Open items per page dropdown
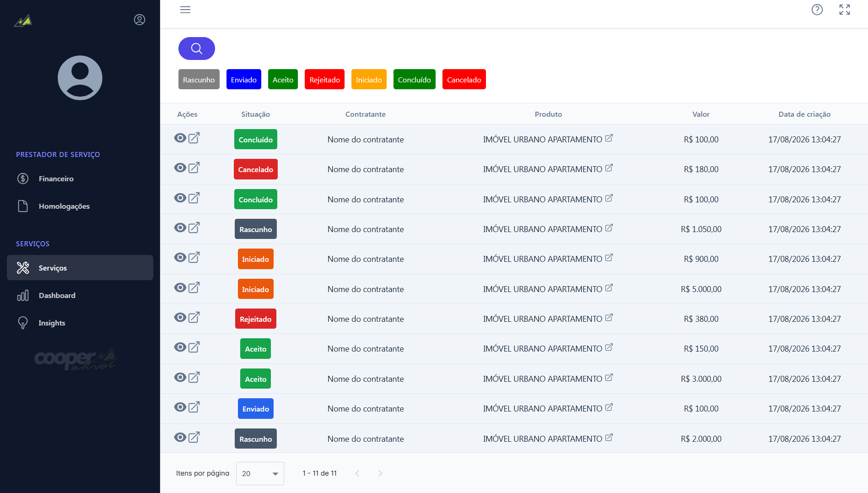The width and height of the screenshot is (868, 493). coord(260,473)
